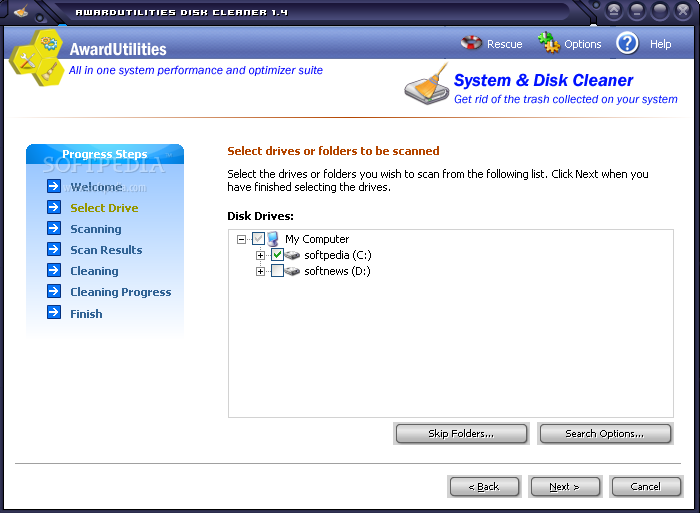
Task: Go to the Welcome step
Action: 96,187
